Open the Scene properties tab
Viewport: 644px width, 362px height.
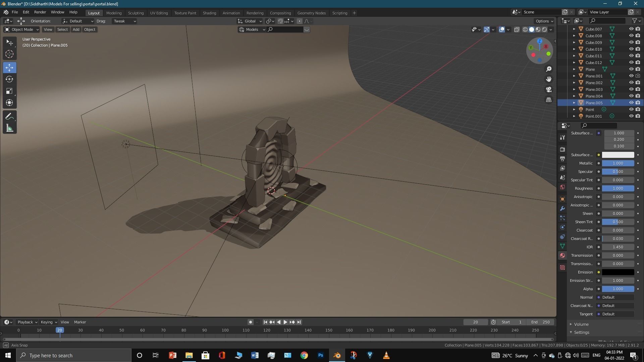[562, 178]
